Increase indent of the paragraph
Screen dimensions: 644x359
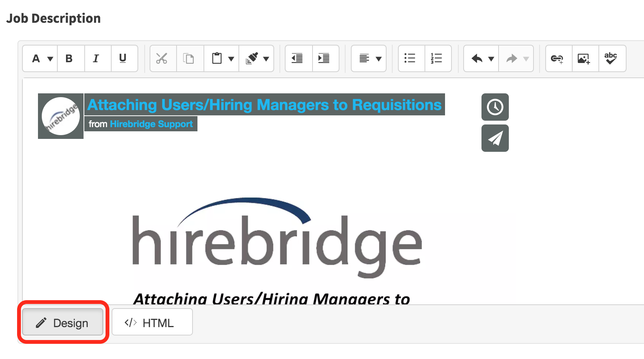pyautogui.click(x=324, y=58)
